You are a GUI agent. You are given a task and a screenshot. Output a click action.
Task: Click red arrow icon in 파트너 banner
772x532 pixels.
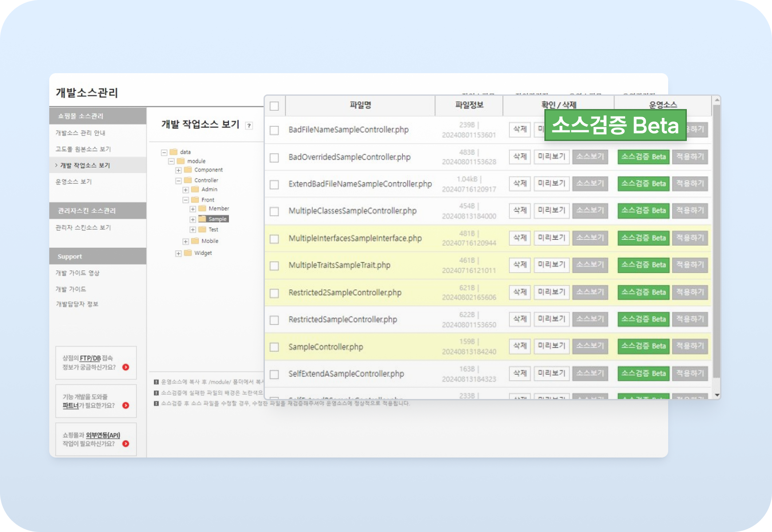click(126, 405)
